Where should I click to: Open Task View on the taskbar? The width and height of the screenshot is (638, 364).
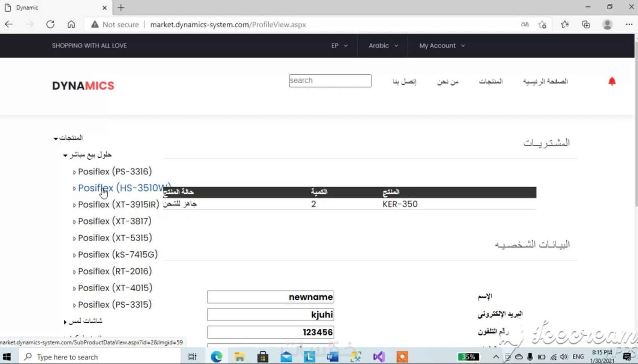click(x=192, y=356)
